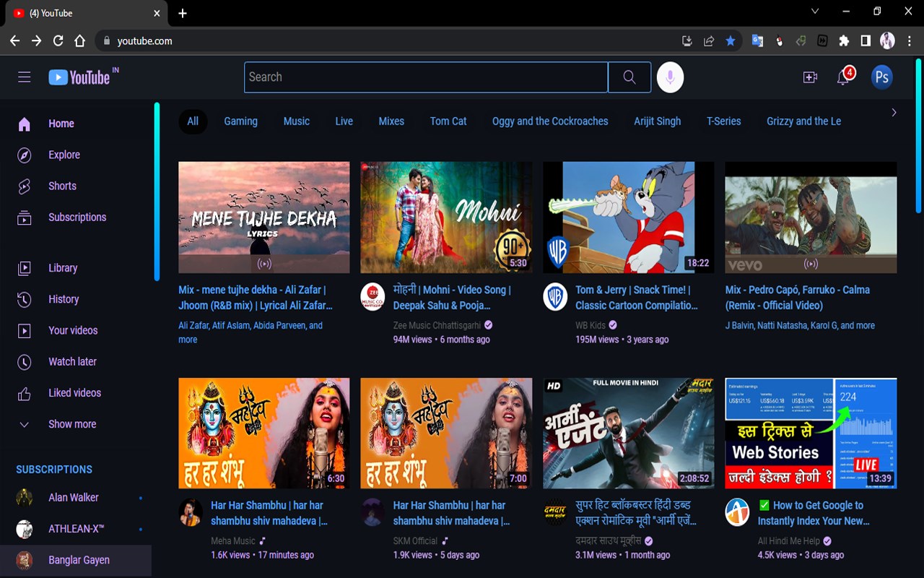The width and height of the screenshot is (924, 578).
Task: Close the (4) YouTube browser tab
Action: pyautogui.click(x=157, y=13)
